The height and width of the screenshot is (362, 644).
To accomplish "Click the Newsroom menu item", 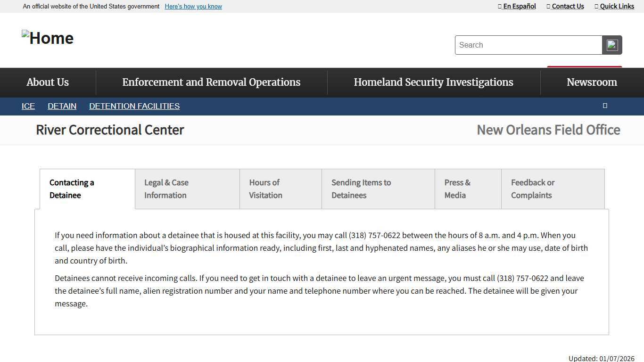I will tap(592, 82).
